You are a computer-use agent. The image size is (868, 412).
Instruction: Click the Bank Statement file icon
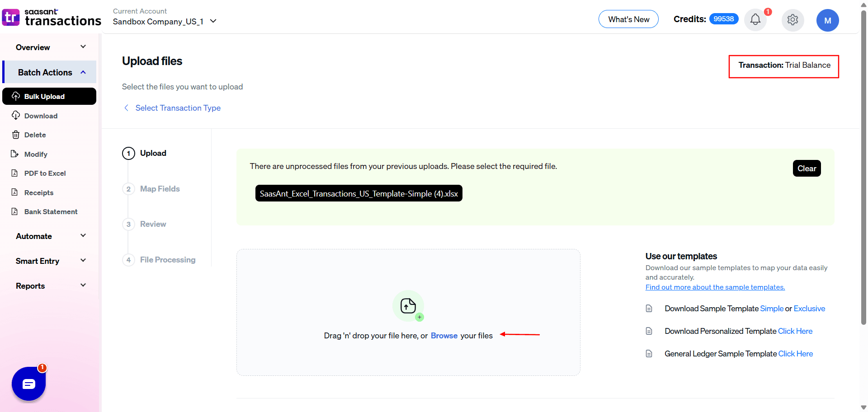point(15,211)
